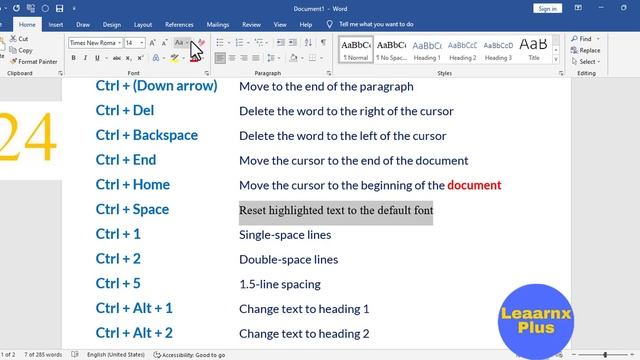Toggle Subscript formatting
The width and height of the screenshot is (640, 360).
pos(128,58)
